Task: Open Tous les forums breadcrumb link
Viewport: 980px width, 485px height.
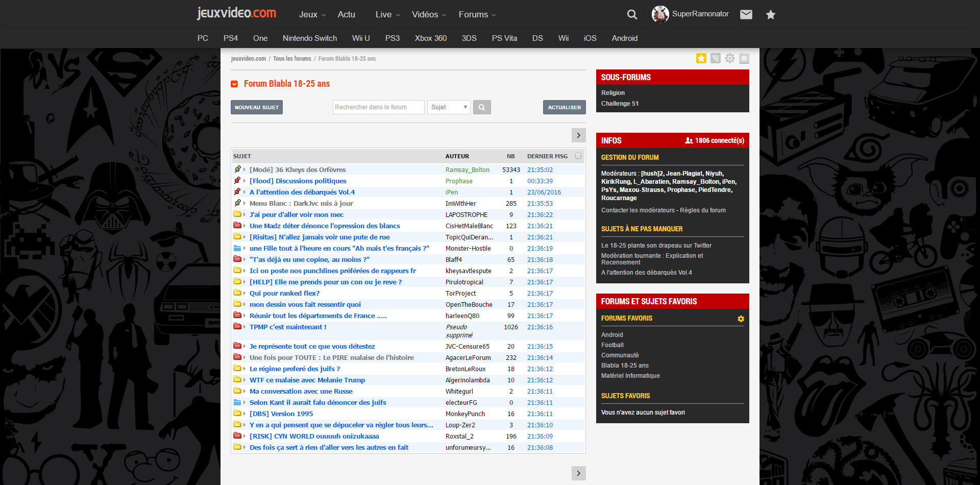Action: [x=292, y=59]
